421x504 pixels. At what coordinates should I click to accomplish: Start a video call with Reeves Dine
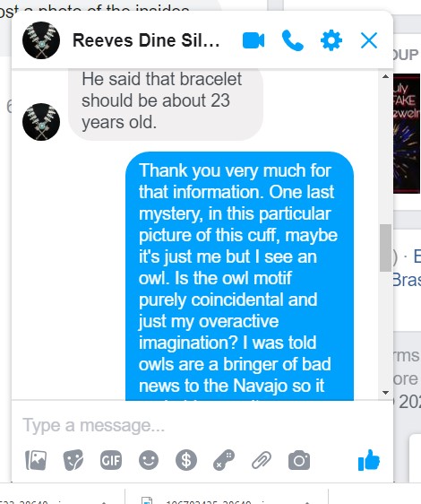point(253,41)
